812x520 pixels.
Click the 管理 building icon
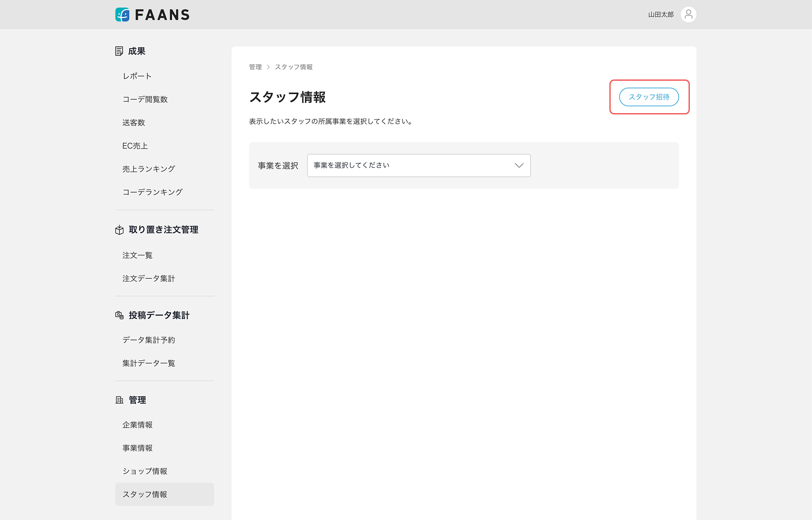coord(119,400)
